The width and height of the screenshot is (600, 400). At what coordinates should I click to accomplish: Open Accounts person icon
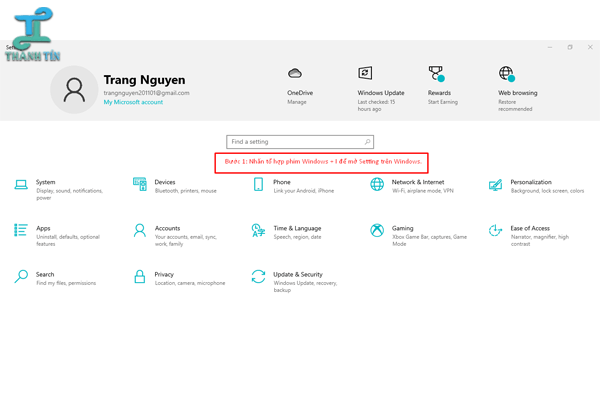click(139, 230)
